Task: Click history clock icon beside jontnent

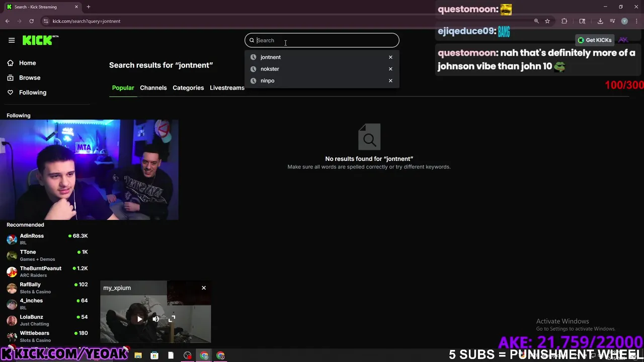Action: coord(253,57)
